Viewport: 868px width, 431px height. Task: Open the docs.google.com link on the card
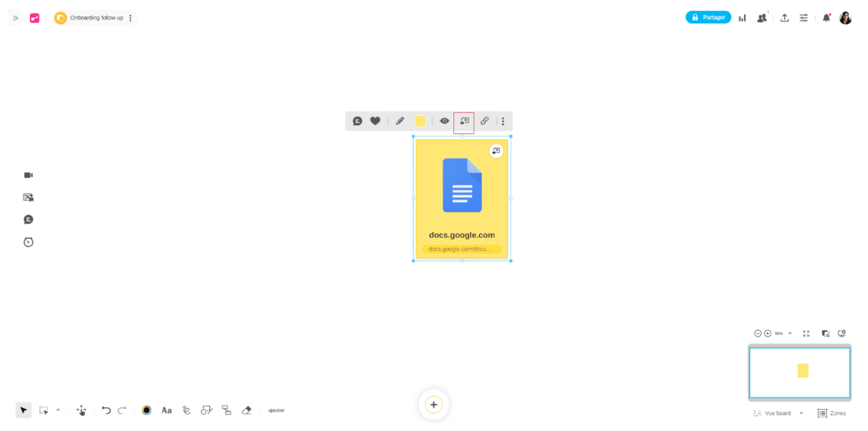(461, 249)
